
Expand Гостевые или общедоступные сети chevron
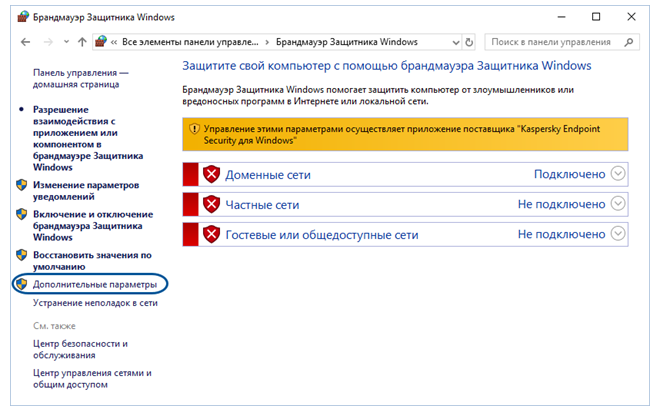click(618, 235)
